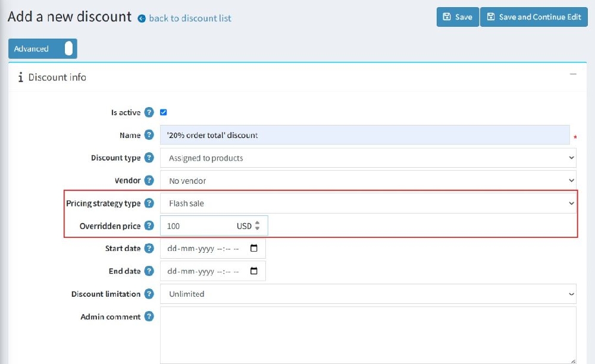Open the Pricing strategy type dropdown
Viewport: 595px width, 364px height.
click(368, 203)
